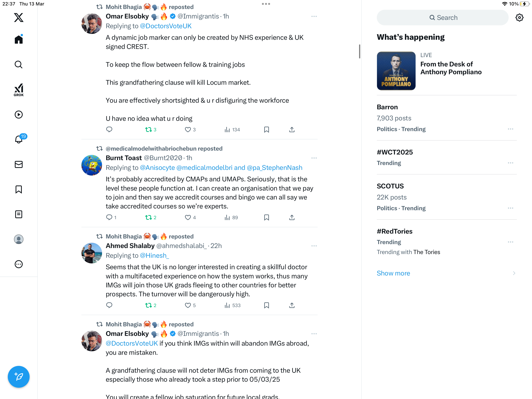The height and width of the screenshot is (399, 532).
Task: Go to Home in the sidebar
Action: (x=18, y=39)
